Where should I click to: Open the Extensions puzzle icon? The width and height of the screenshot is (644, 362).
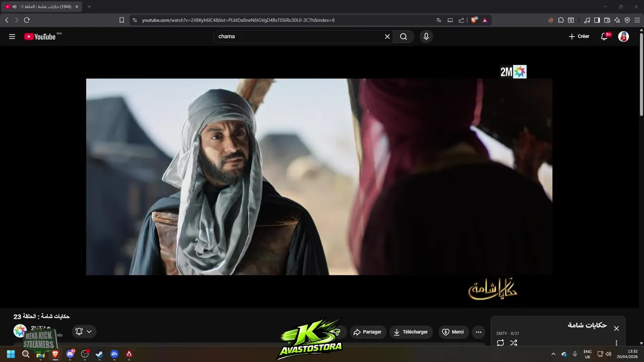pyautogui.click(x=561, y=20)
